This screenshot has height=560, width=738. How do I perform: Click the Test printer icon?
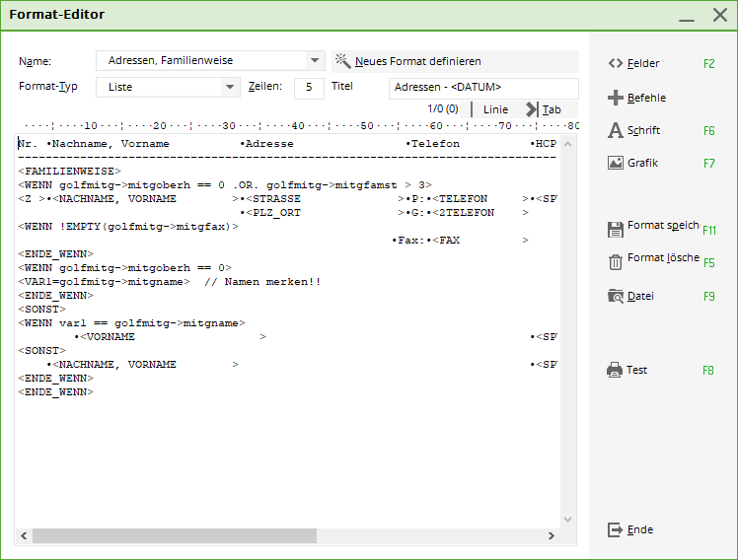(x=616, y=371)
